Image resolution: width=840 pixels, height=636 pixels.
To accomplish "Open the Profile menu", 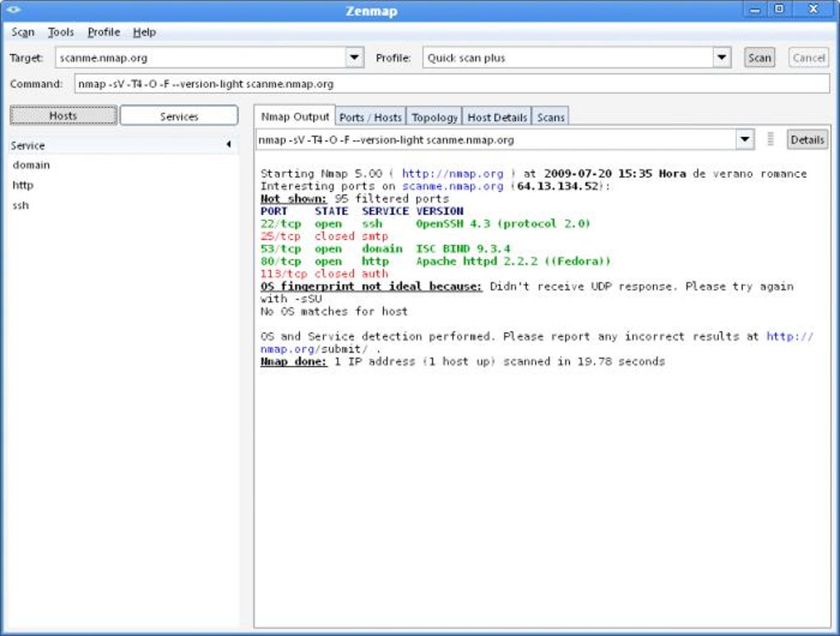I will pyautogui.click(x=104, y=32).
